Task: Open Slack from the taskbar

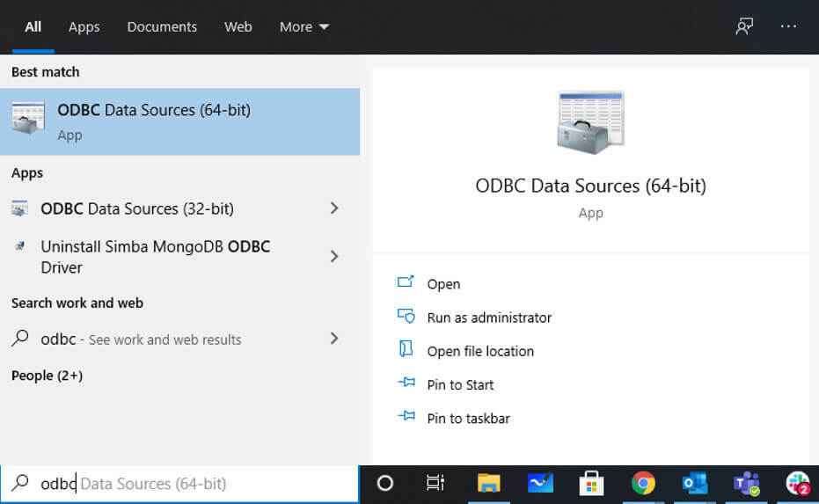Action: click(798, 484)
